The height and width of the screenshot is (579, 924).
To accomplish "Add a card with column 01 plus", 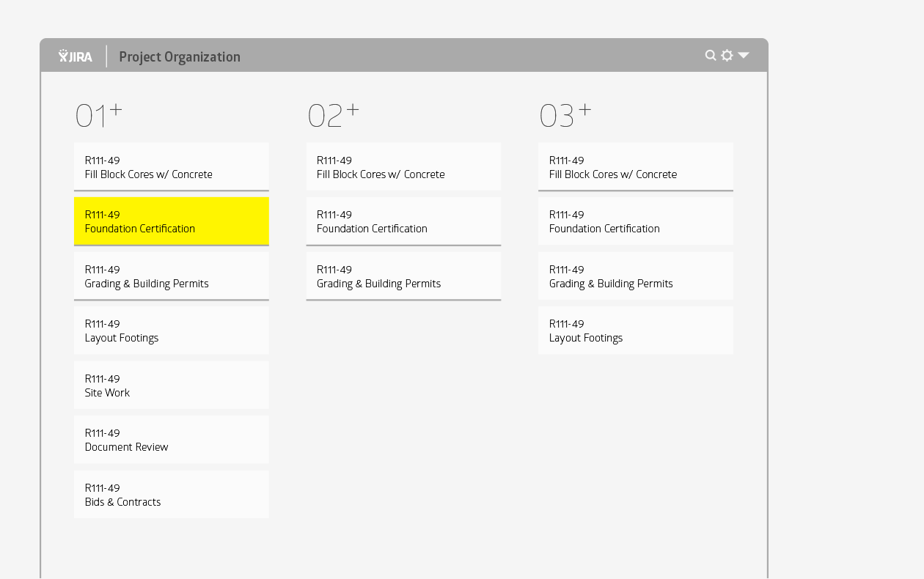I will coord(116,110).
